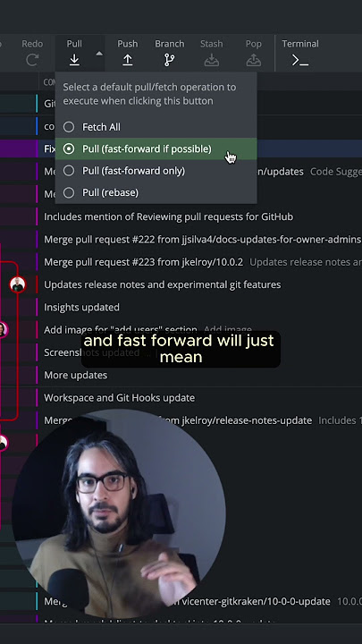The image size is (362, 644).
Task: Click the Redo arrow icon
Action: coord(32,60)
